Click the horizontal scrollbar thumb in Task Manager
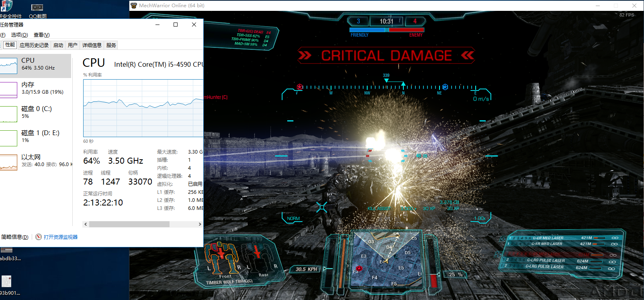Viewport: 644px width, 300px height. [129, 224]
